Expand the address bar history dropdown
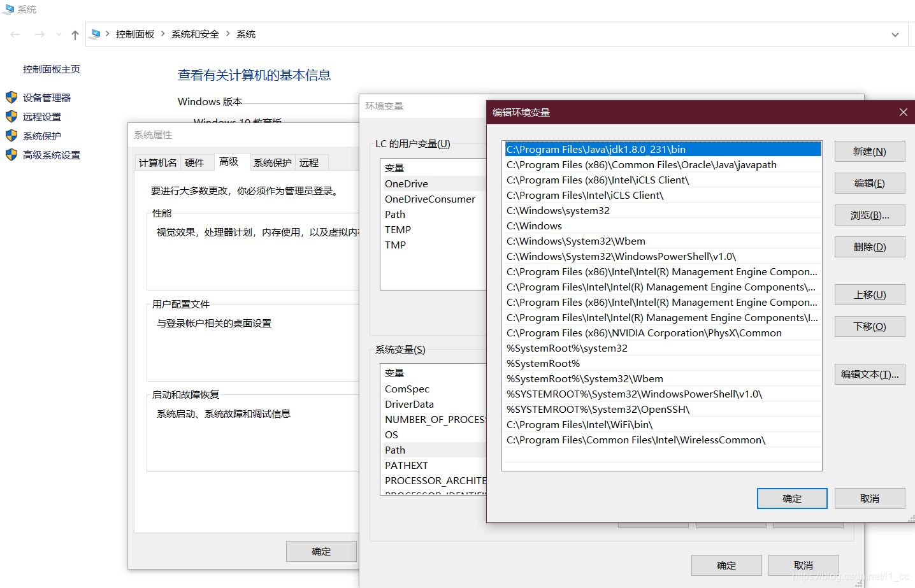Screen dimensions: 915x588 pos(895,34)
